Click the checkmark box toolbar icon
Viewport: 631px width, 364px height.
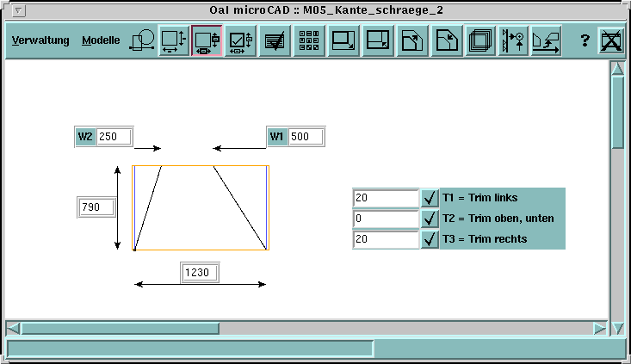point(241,40)
